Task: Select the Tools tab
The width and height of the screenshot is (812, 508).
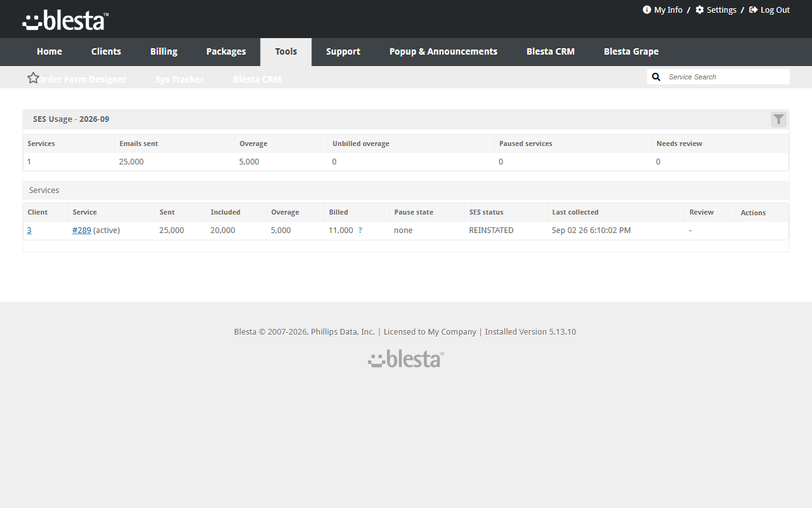Action: (x=286, y=52)
